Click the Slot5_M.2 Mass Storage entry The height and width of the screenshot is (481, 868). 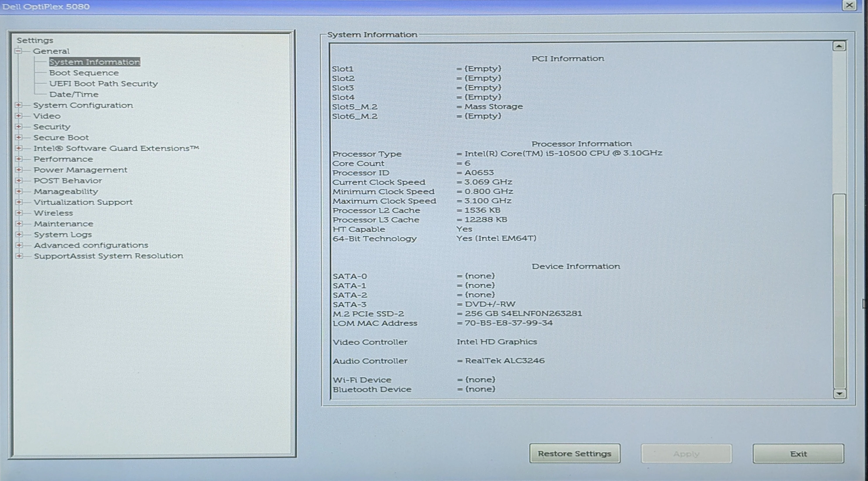coord(493,106)
